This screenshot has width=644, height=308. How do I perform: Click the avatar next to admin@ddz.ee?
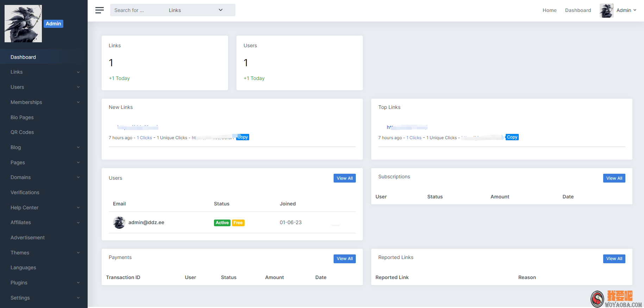(119, 222)
